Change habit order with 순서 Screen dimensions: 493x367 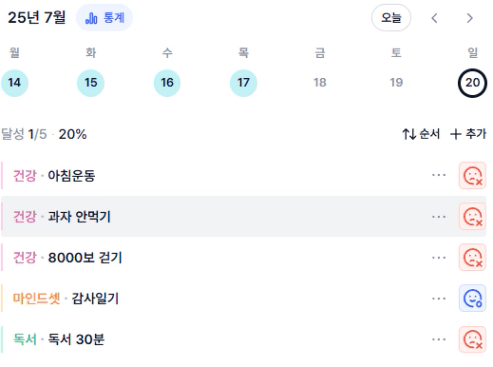(x=421, y=134)
